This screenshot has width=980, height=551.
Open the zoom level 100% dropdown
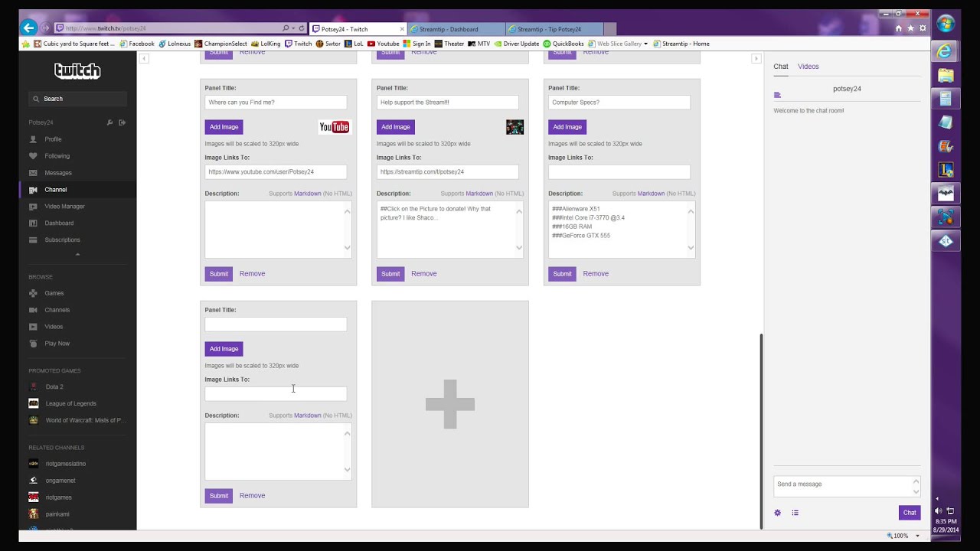point(917,536)
